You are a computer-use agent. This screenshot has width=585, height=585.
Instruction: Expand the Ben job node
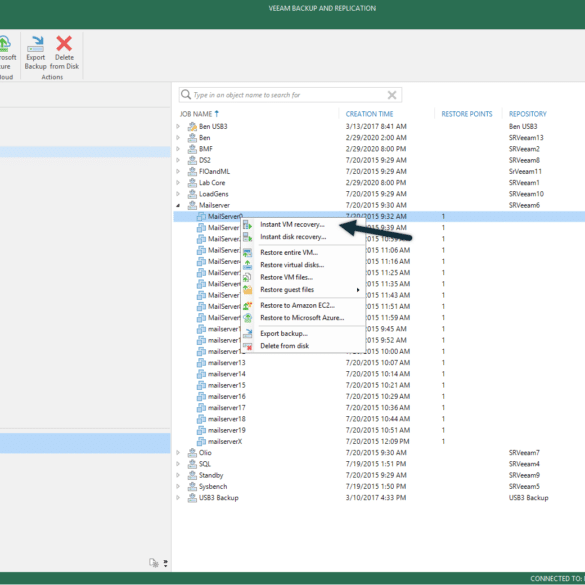(178, 138)
